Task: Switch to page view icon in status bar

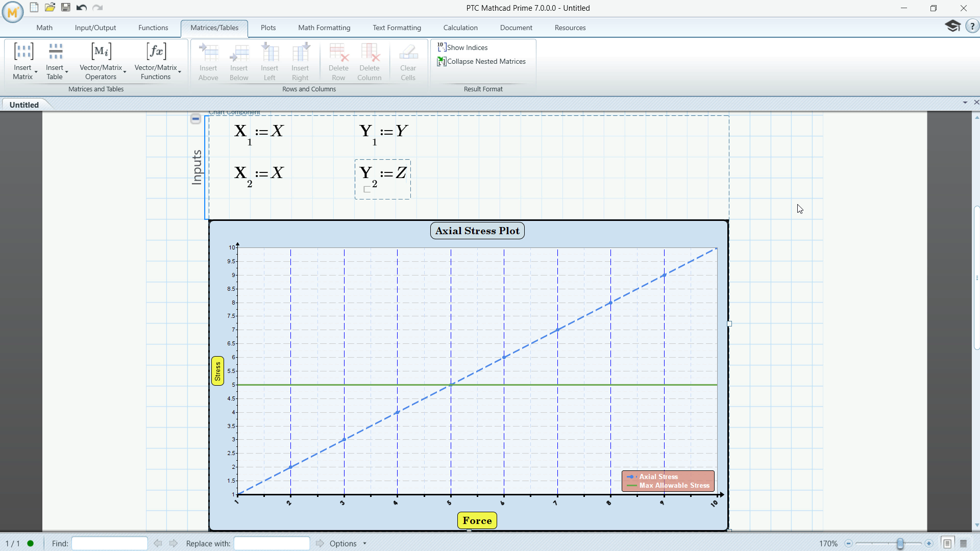Action: [947, 543]
